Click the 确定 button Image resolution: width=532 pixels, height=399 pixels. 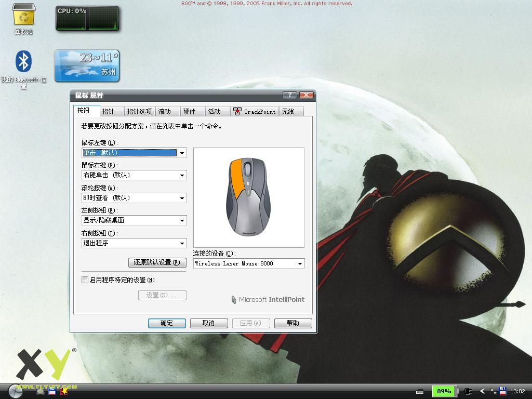pyautogui.click(x=167, y=323)
